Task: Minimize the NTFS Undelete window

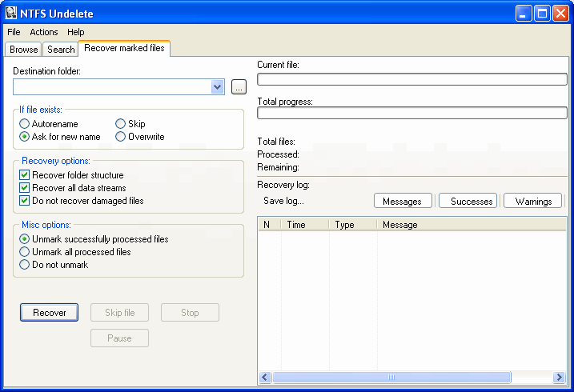Action: pos(524,14)
